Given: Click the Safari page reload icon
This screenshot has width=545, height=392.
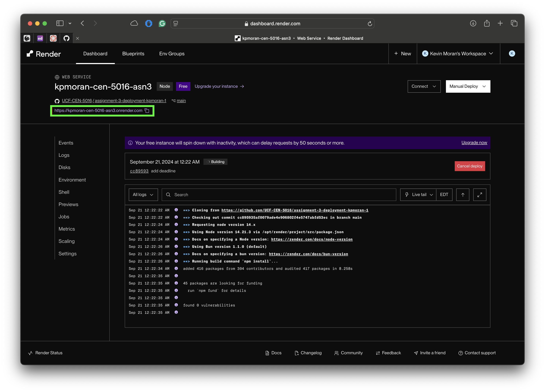Looking at the screenshot, I should (370, 24).
